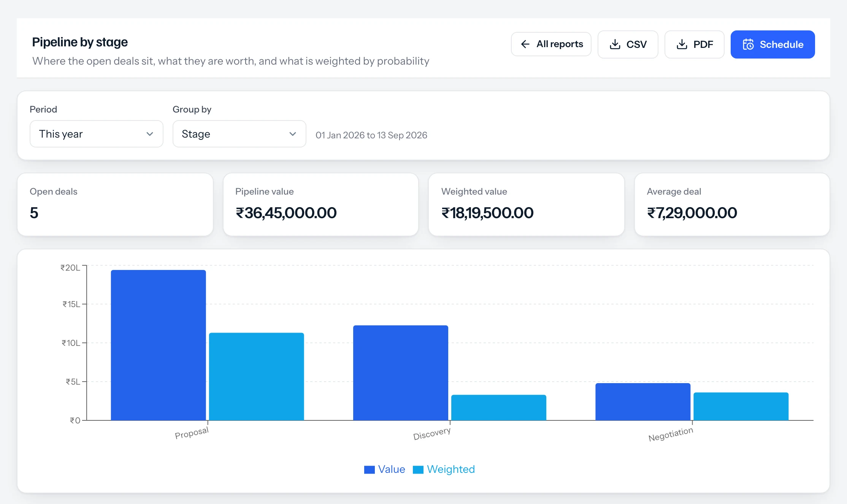Click the Group by field label
Screen dimensions: 847x504
(192, 109)
